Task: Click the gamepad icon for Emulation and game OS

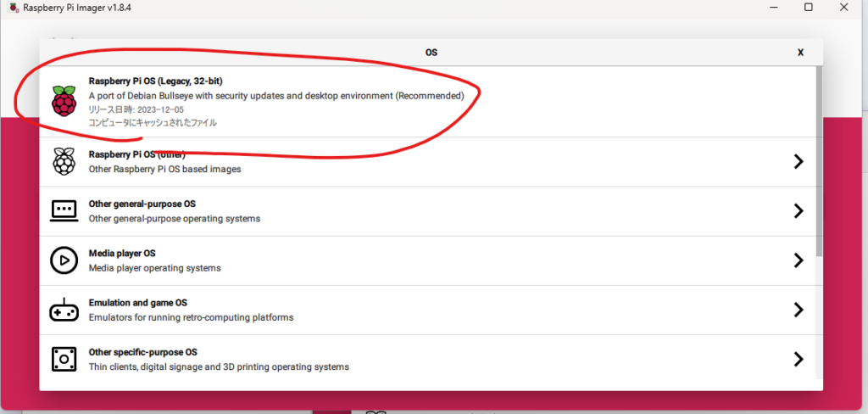Action: [64, 310]
